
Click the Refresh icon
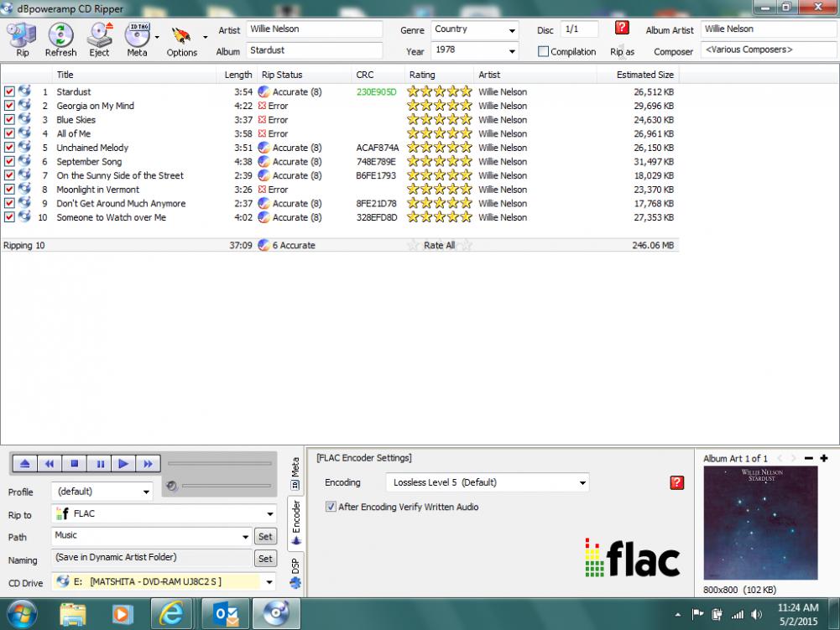[60, 39]
